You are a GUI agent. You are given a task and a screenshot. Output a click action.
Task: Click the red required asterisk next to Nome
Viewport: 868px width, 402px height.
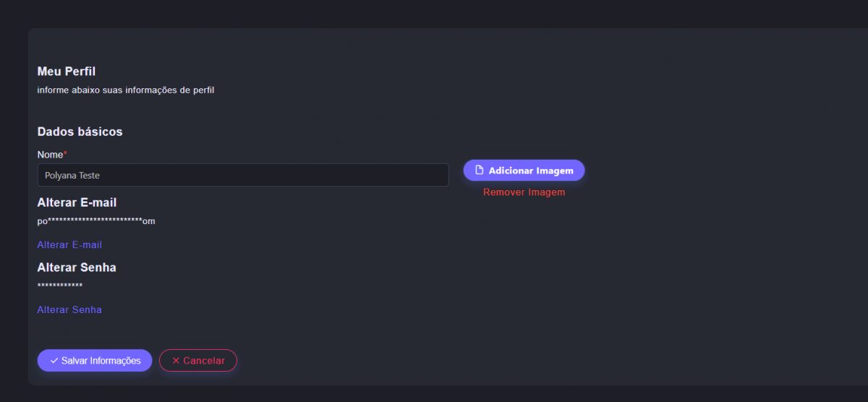pyautogui.click(x=66, y=153)
